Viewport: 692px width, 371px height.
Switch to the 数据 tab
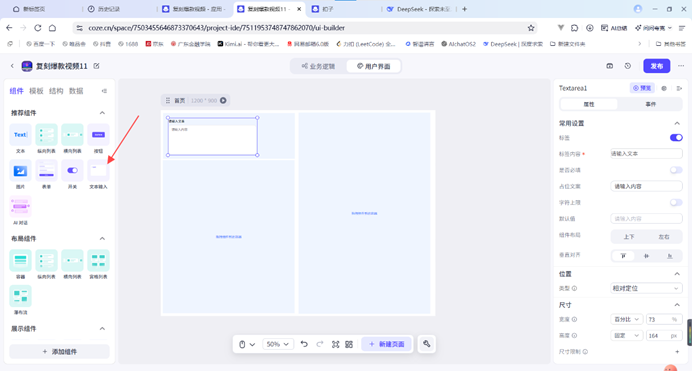[76, 91]
